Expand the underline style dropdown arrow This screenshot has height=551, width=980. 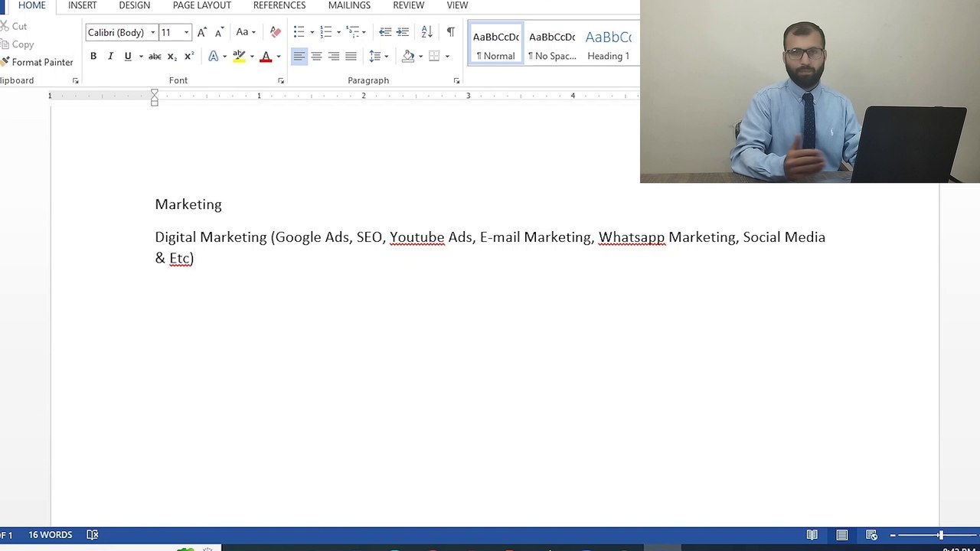pos(141,56)
